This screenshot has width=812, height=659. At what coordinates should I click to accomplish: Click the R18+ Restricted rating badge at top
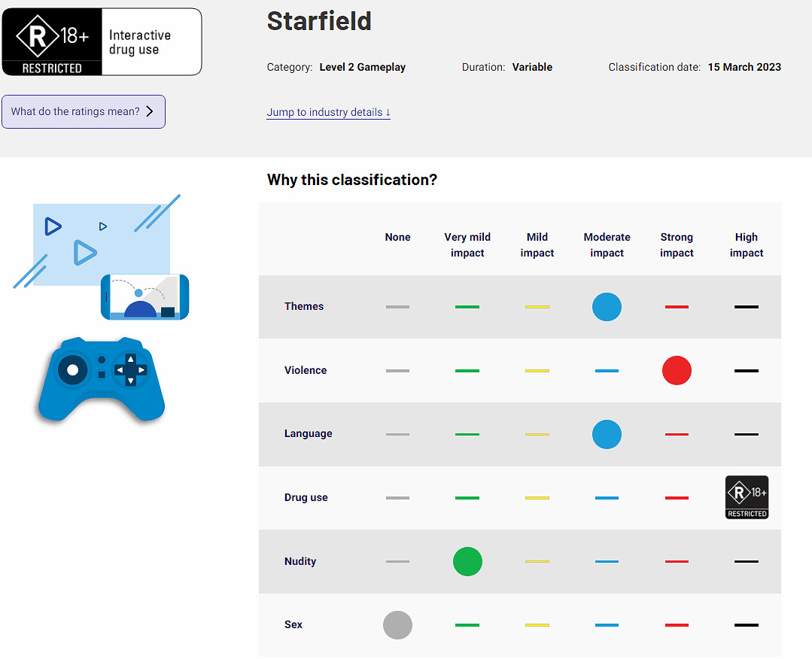(x=52, y=42)
